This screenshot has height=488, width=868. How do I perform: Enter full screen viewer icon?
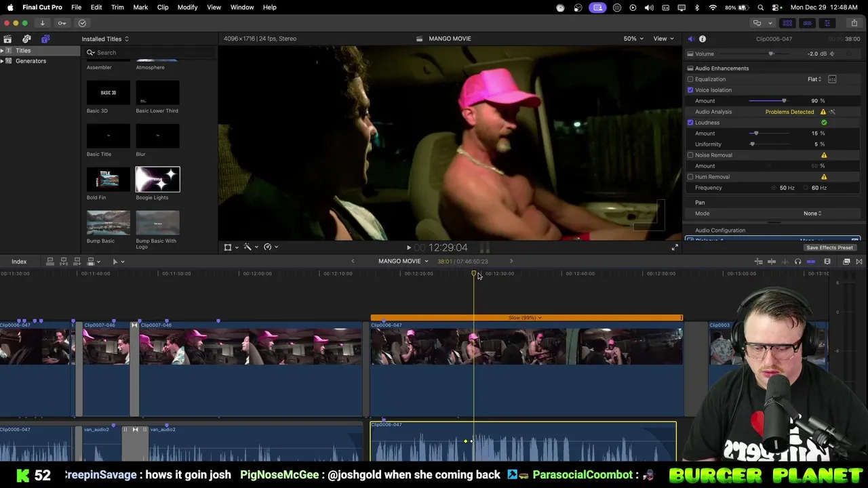(x=675, y=247)
